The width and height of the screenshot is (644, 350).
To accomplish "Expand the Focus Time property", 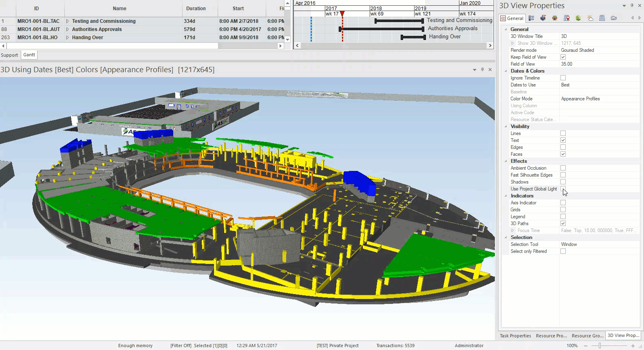I will [x=513, y=230].
